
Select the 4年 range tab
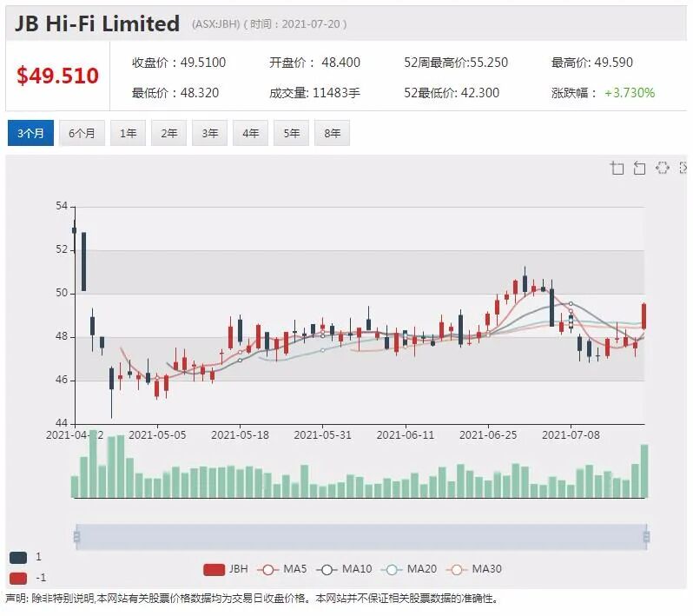(251, 133)
